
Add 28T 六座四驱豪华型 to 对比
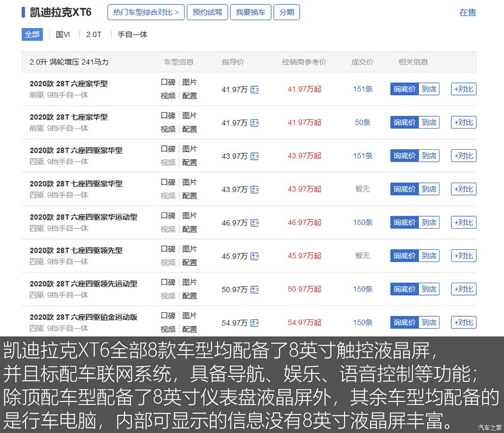464,156
